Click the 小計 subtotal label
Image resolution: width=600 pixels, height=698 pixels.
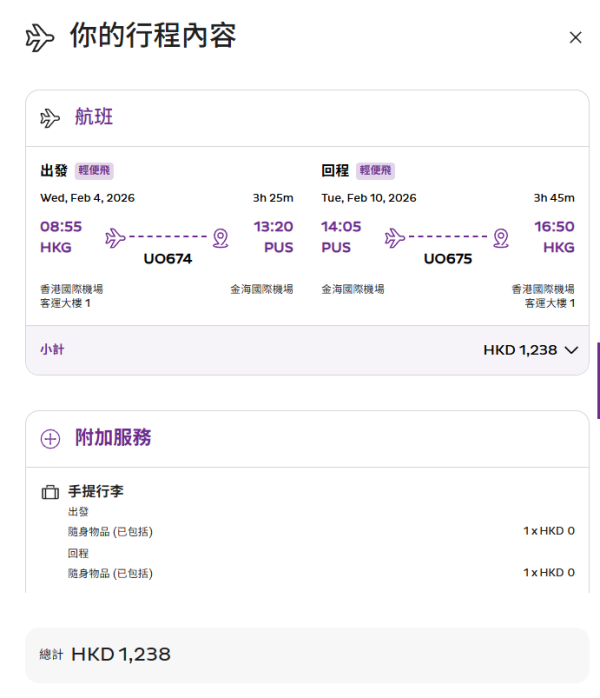pos(52,349)
